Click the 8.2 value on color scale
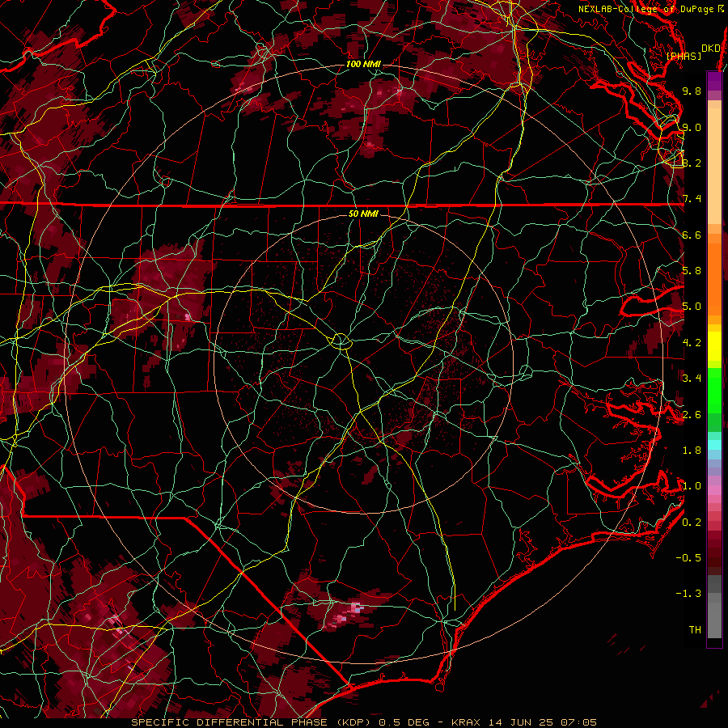728x728 pixels. tap(692, 163)
